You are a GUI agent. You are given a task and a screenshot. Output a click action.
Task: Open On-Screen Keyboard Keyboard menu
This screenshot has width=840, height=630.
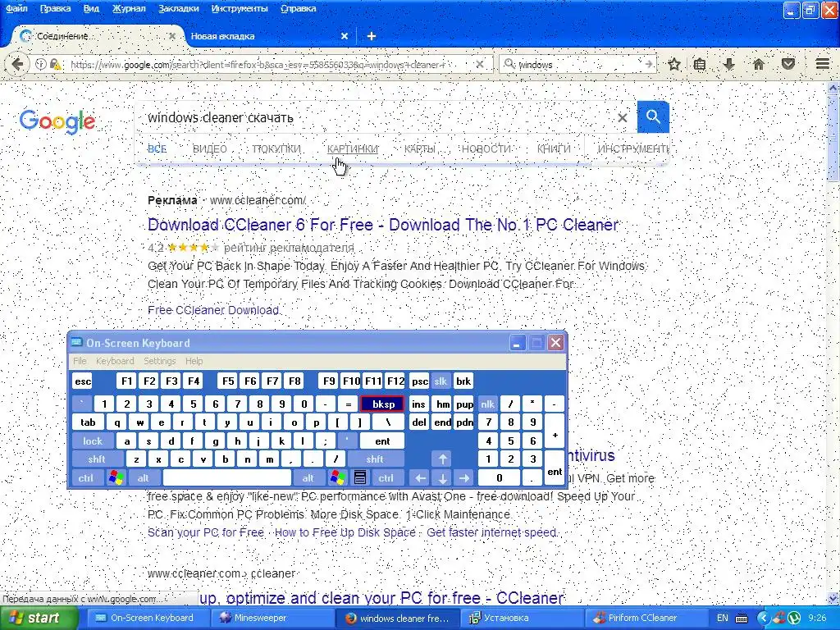[x=115, y=361]
